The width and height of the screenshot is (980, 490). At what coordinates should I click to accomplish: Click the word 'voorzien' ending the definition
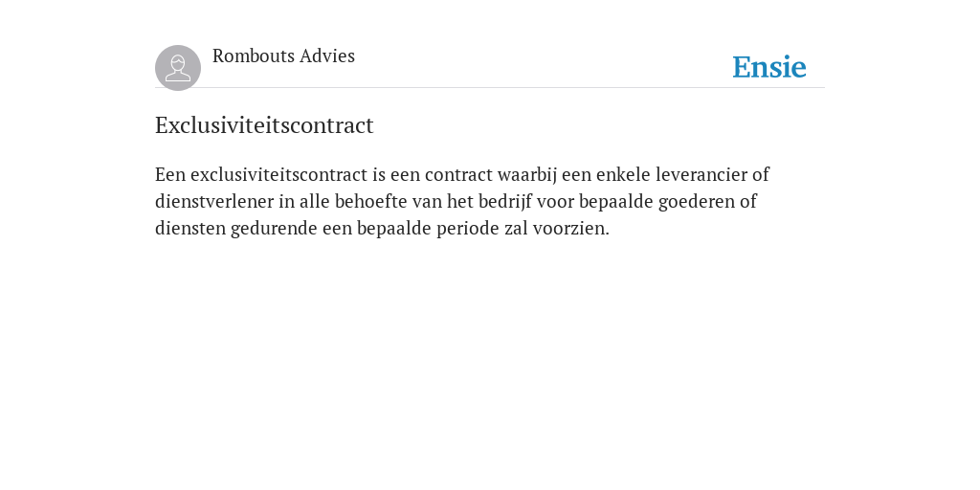click(x=570, y=229)
